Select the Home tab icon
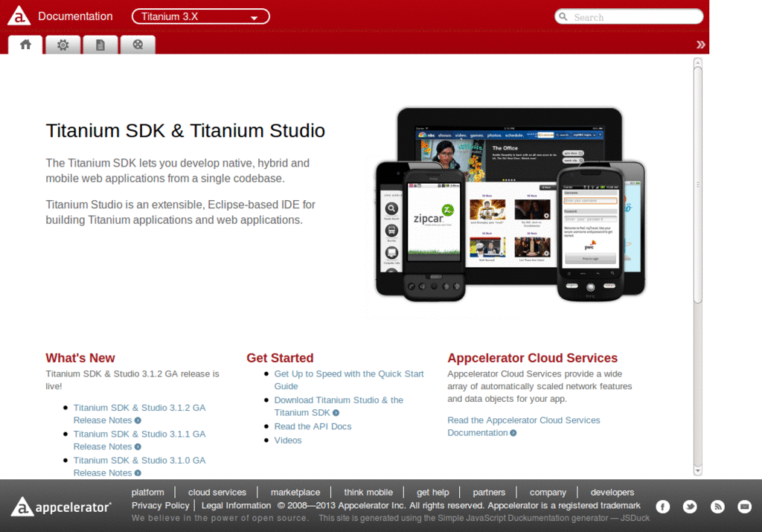762x532 pixels. (25, 45)
